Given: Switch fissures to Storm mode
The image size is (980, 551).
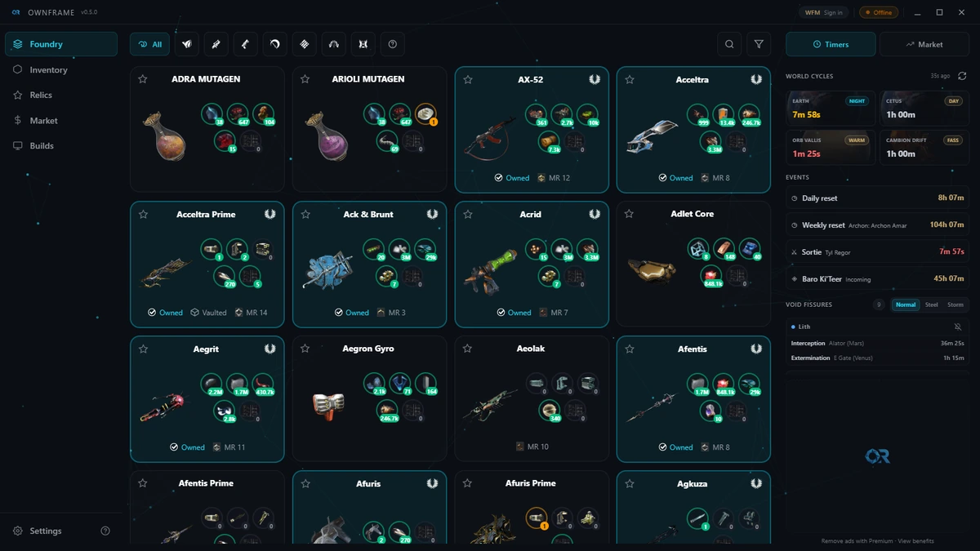Looking at the screenshot, I should (955, 304).
